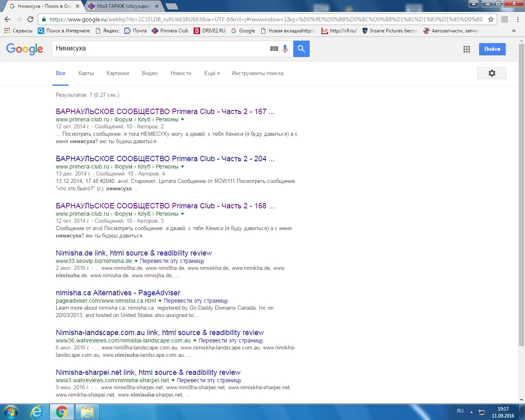Open Windows Explorer from taskbar
525x420 pixels.
87,412
